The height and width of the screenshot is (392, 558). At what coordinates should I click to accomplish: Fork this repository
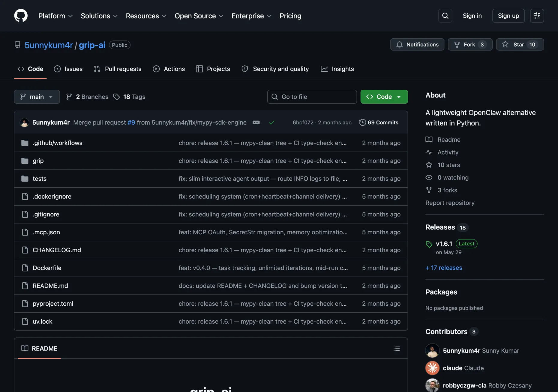pos(470,44)
